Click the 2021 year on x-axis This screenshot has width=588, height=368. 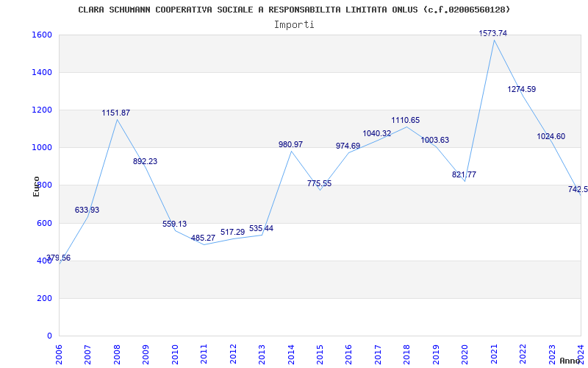click(493, 353)
